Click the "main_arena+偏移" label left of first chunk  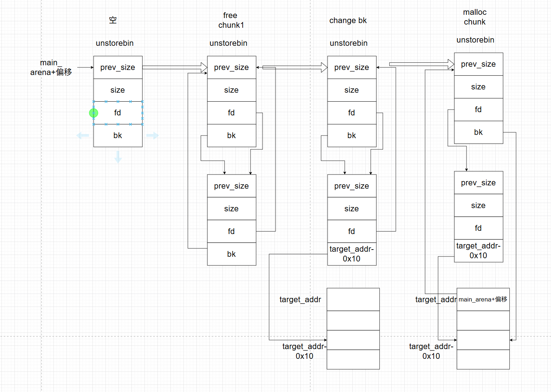point(51,67)
